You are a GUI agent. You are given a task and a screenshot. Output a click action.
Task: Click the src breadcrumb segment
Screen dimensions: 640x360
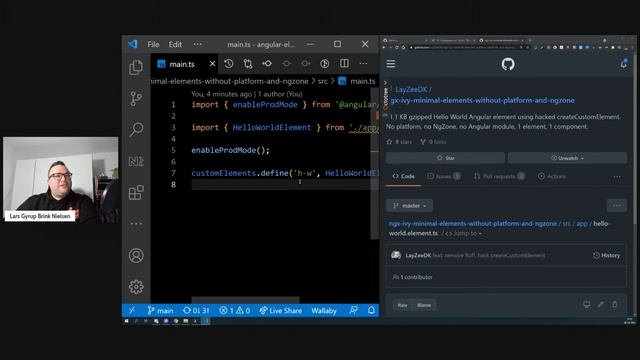322,81
